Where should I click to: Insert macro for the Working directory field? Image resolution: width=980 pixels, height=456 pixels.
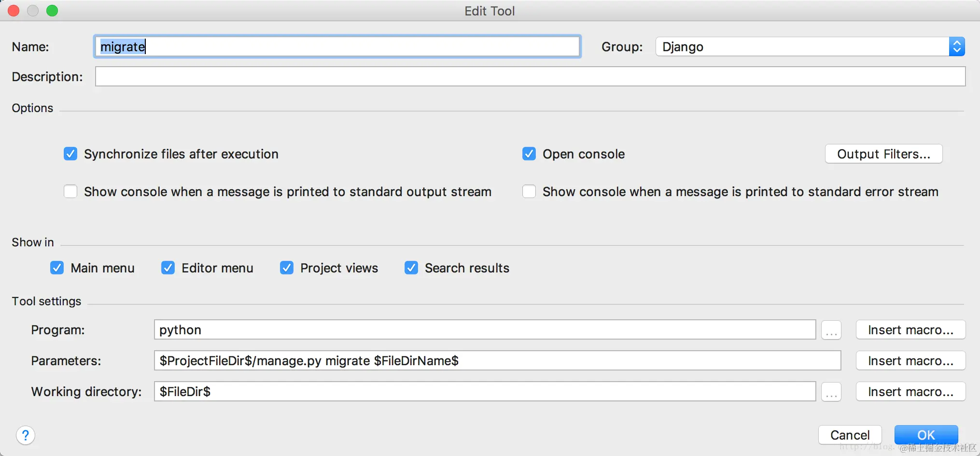click(x=910, y=392)
